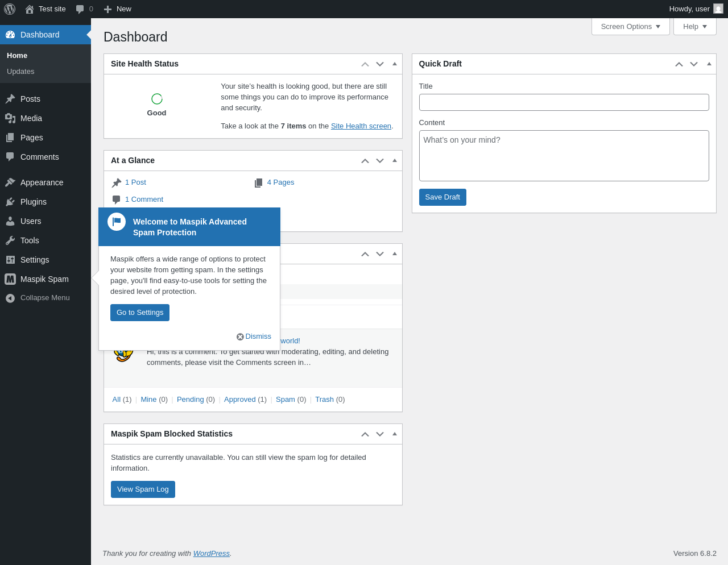This screenshot has height=565, width=728.
Task: Open the Site Health screen link
Action: pyautogui.click(x=361, y=126)
